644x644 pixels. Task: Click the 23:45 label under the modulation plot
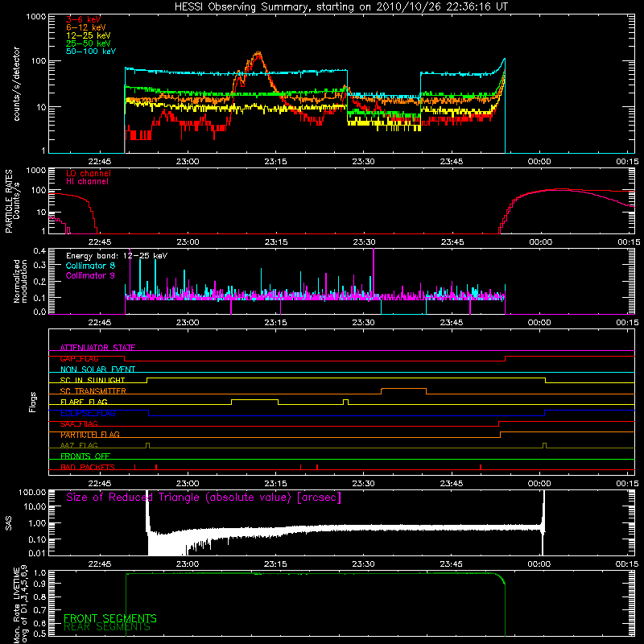coord(452,323)
